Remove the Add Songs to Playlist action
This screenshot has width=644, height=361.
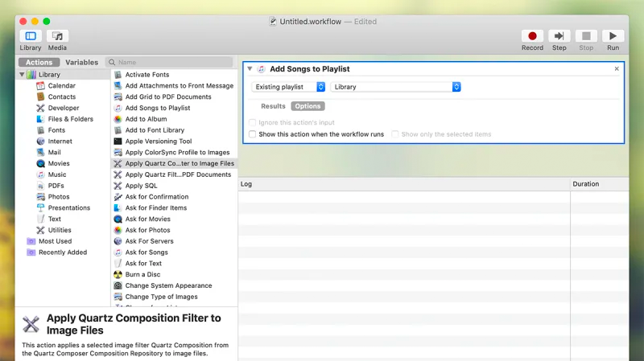click(x=617, y=69)
